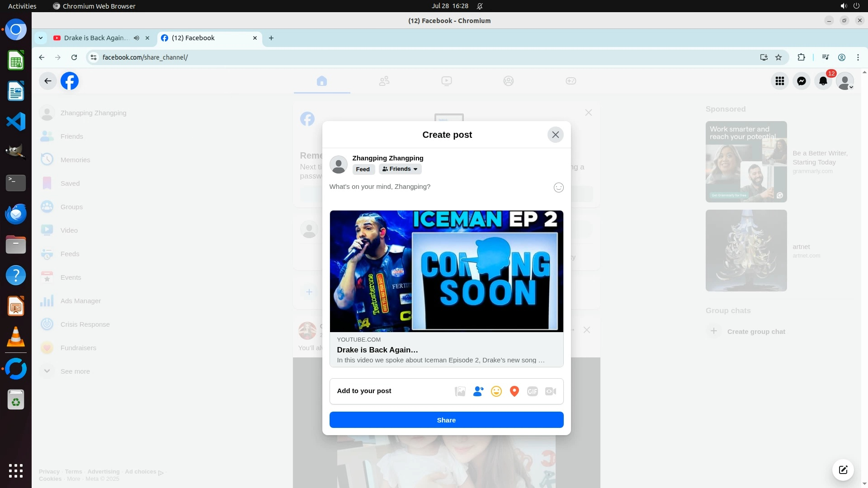Open emoji picker beside the text field
The image size is (868, 488).
click(x=558, y=188)
